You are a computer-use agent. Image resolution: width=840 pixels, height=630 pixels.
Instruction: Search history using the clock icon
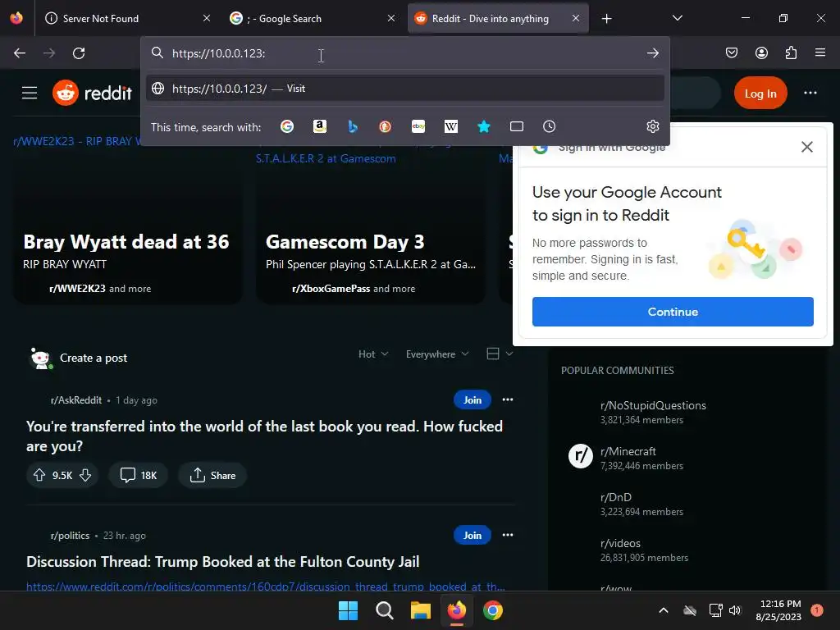pyautogui.click(x=549, y=126)
